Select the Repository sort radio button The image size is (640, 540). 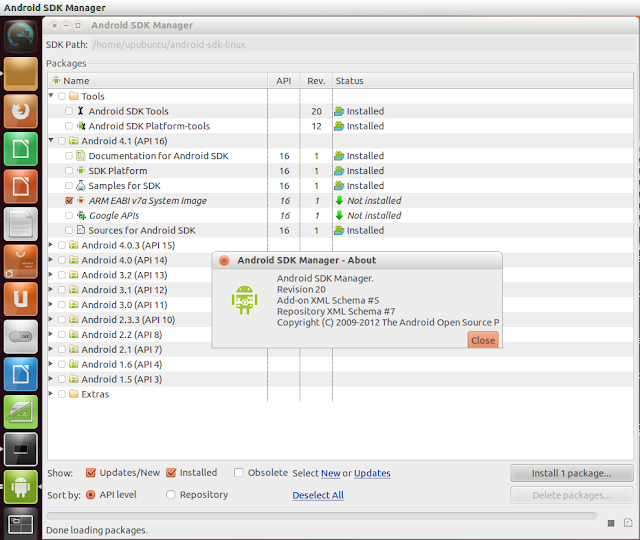pos(171,495)
